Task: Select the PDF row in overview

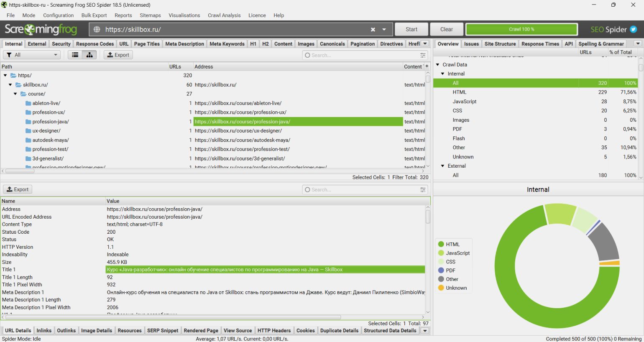Action: [x=536, y=129]
